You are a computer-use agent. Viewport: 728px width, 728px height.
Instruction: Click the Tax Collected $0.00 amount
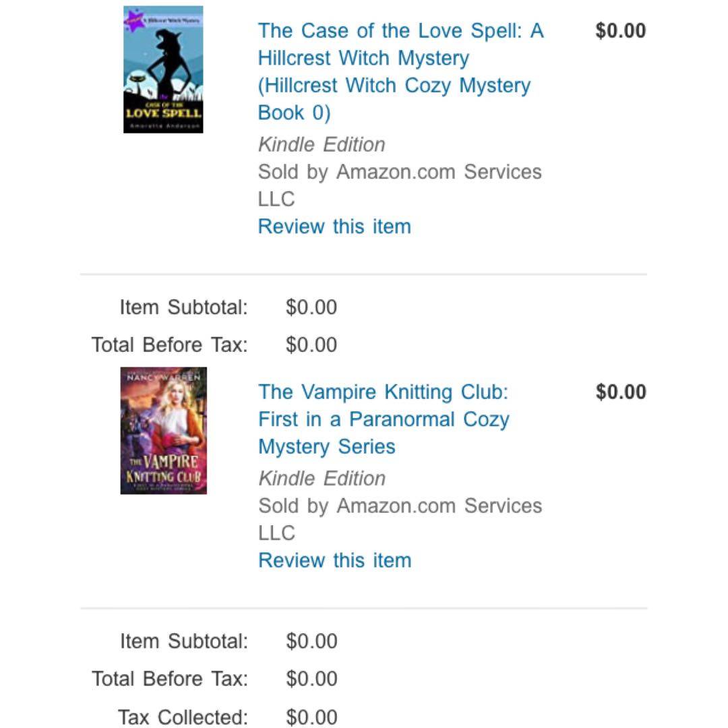coord(311,717)
